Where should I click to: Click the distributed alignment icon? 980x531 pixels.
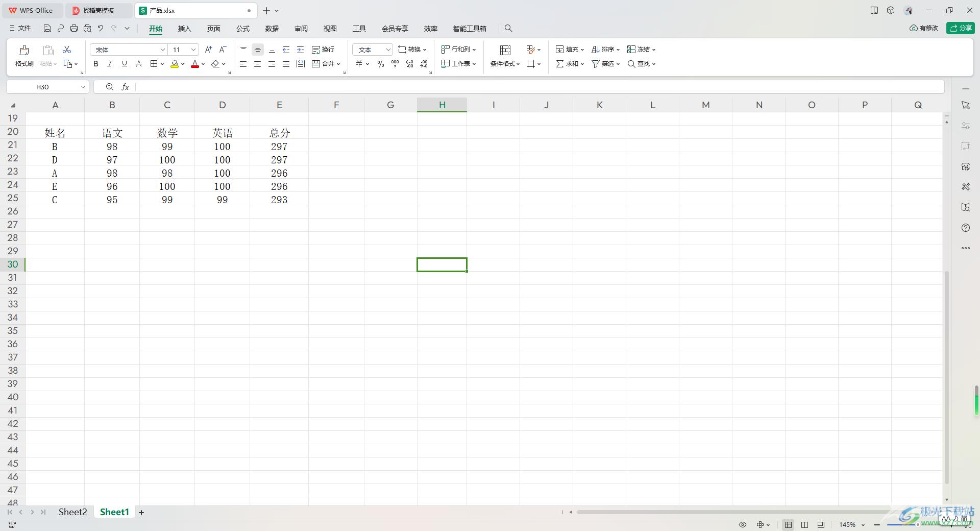click(301, 64)
